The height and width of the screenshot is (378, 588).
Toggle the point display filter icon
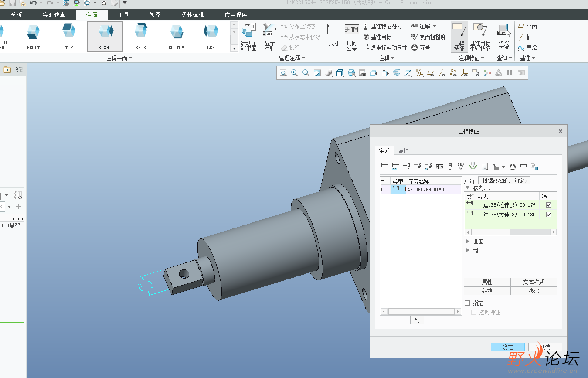(x=453, y=73)
